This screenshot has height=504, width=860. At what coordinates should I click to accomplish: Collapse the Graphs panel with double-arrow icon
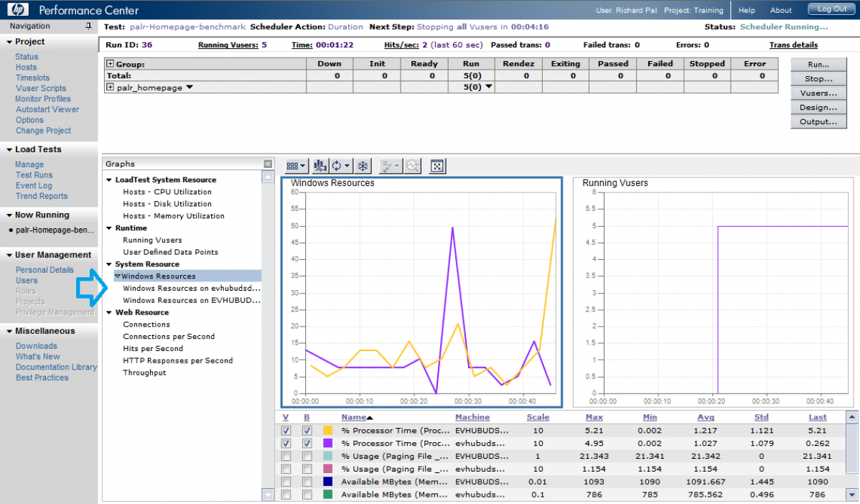(x=268, y=164)
